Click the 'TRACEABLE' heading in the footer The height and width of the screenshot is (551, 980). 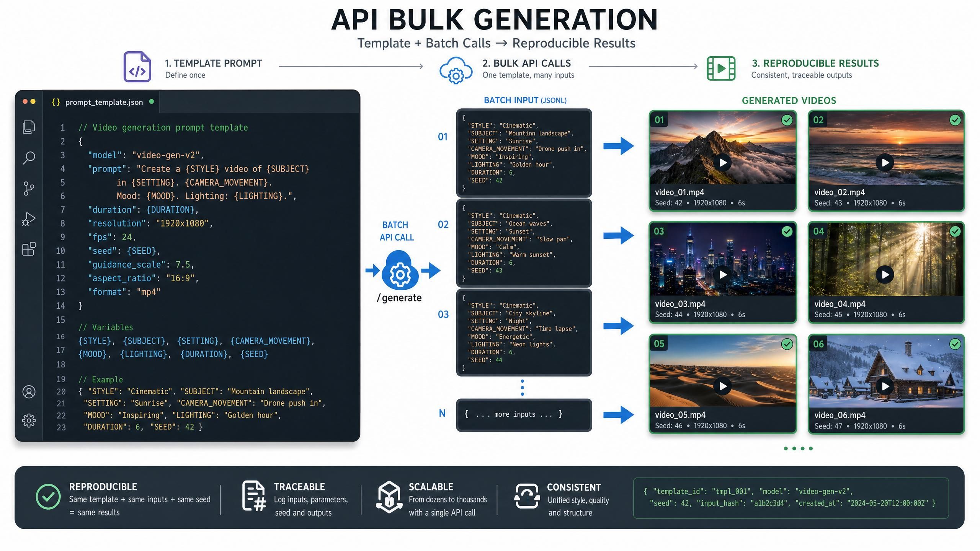(299, 487)
